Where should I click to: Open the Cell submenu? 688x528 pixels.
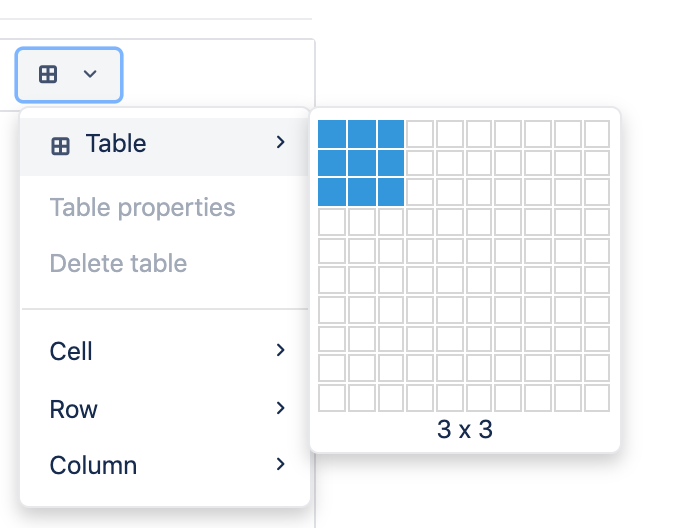(165, 351)
